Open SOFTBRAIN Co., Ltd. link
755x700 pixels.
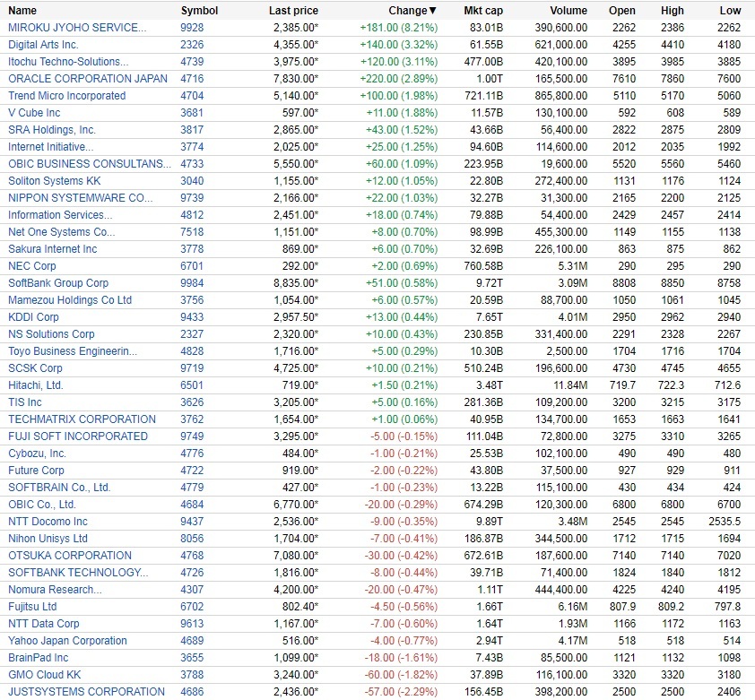59,488
